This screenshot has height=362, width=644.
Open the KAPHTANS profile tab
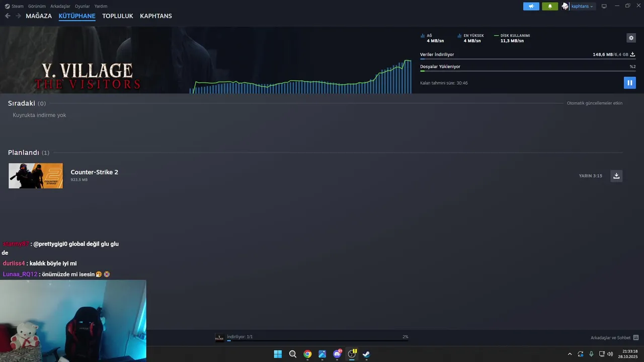pyautogui.click(x=156, y=16)
